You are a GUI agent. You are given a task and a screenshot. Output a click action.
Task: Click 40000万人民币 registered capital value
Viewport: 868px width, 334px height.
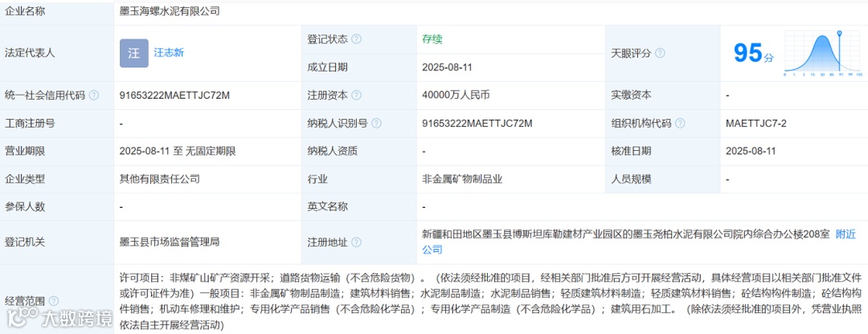456,95
